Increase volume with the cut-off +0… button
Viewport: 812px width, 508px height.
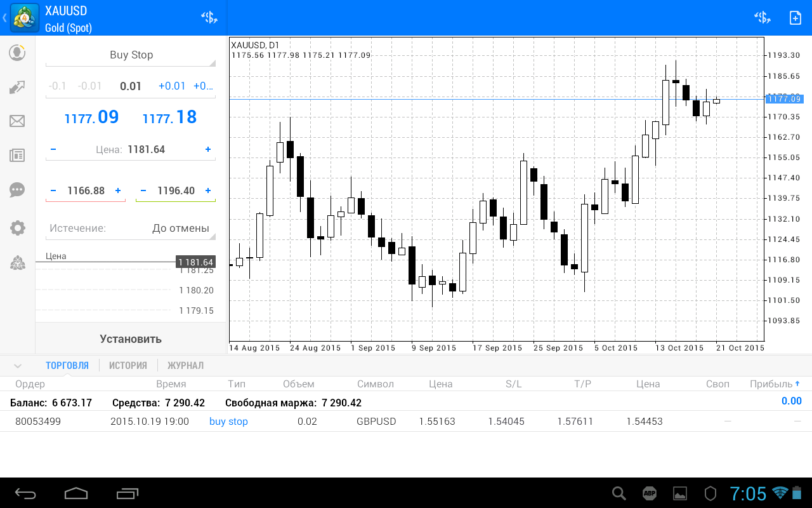click(204, 86)
